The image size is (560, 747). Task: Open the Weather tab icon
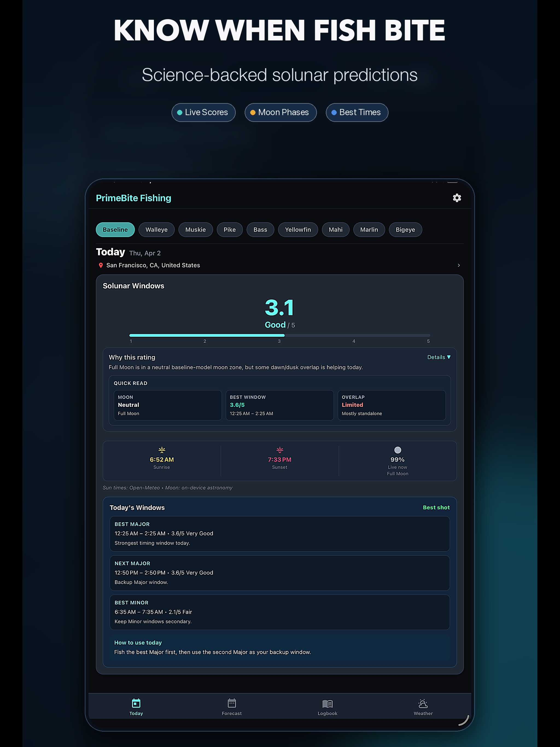point(423,704)
